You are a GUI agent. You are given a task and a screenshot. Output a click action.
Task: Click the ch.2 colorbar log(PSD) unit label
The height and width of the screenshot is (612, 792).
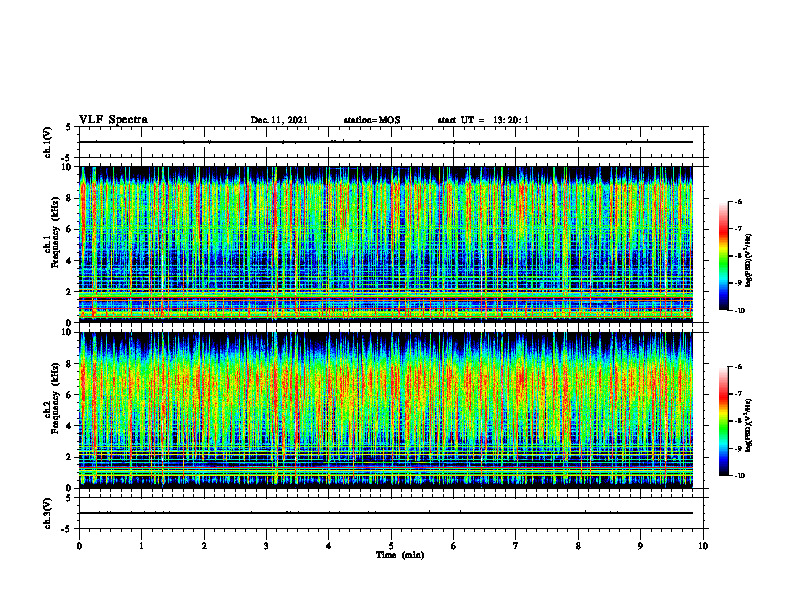pyautogui.click(x=749, y=425)
